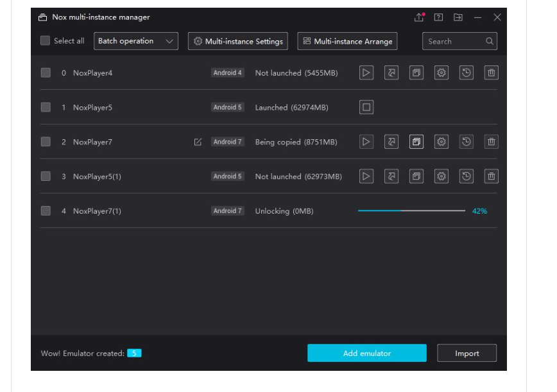
Task: Click the export arrow icon in title bar
Action: 458,17
